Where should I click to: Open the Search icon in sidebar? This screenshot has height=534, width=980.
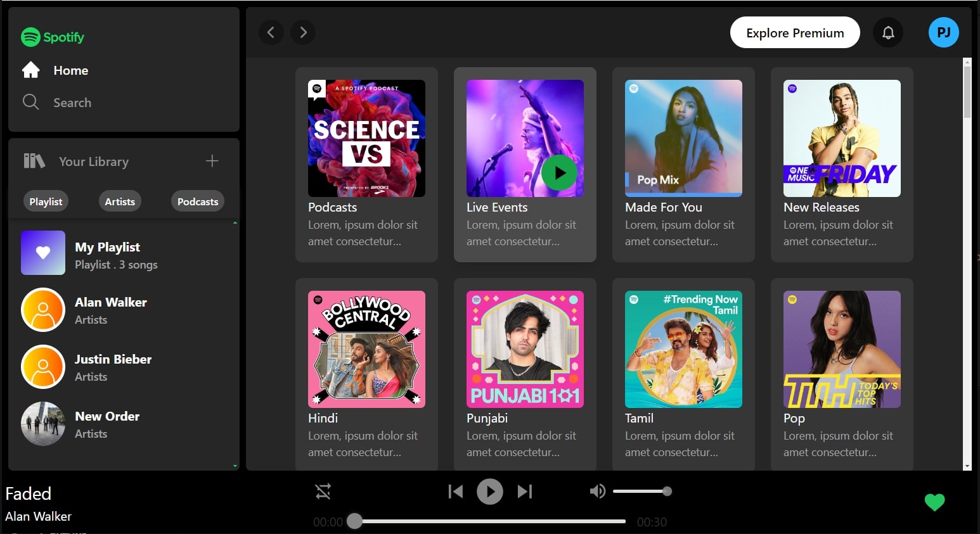click(30, 102)
